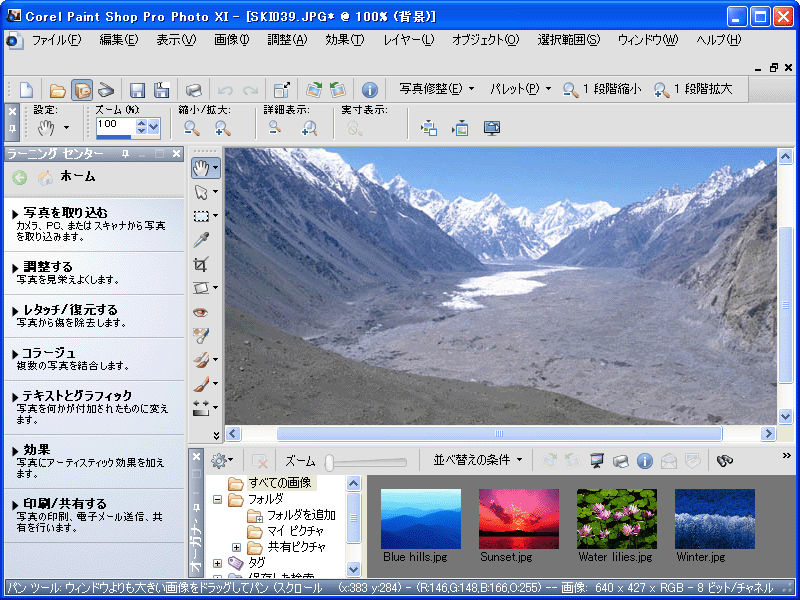Click the 縮小 zoom out magnifier
Viewport: 800px width, 600px height.
192,128
